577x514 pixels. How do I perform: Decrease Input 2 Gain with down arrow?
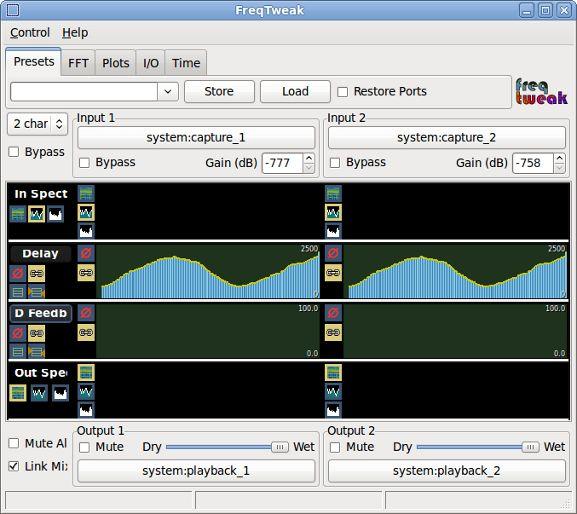click(559, 168)
